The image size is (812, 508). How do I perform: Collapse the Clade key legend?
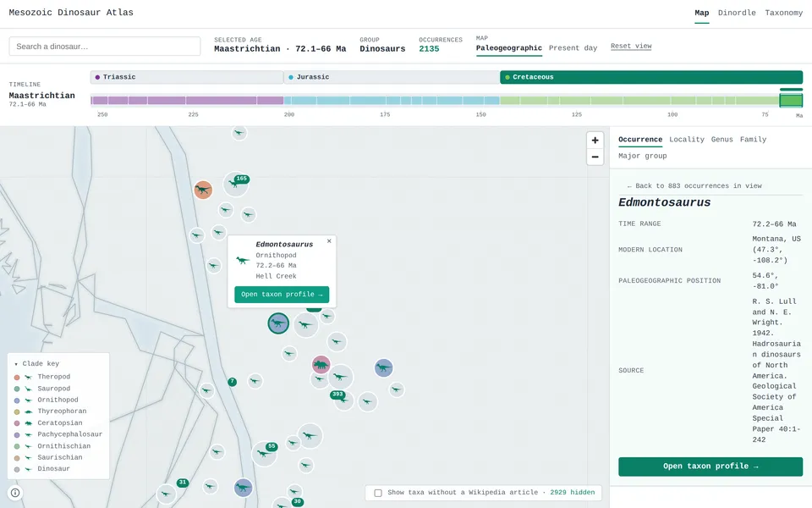[36, 364]
